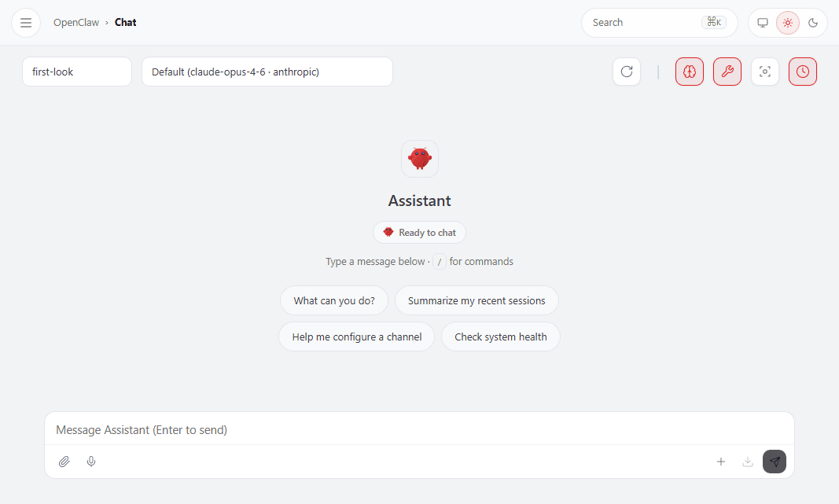Click the paperclip attach file icon
Screen dimensions: 839x504
(64, 462)
